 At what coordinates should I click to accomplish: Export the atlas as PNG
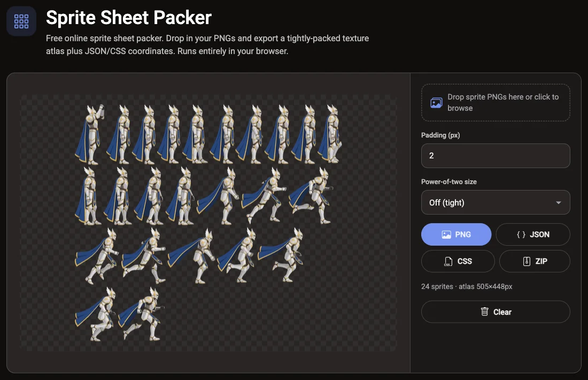click(456, 234)
